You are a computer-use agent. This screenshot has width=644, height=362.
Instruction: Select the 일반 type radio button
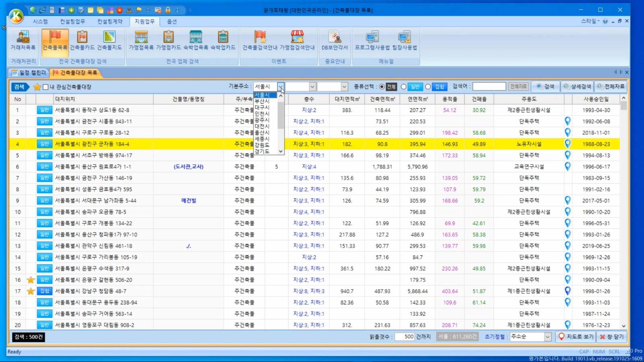click(403, 87)
